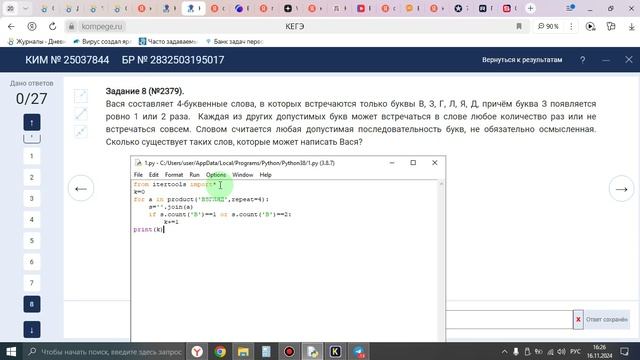Open the Format menu in IDLE editor

coord(174,175)
